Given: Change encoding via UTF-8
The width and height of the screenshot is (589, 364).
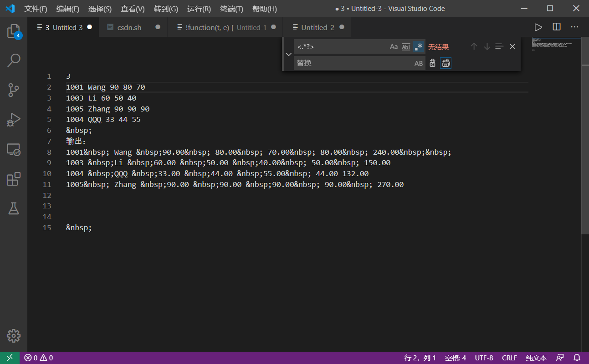Looking at the screenshot, I should [x=484, y=358].
